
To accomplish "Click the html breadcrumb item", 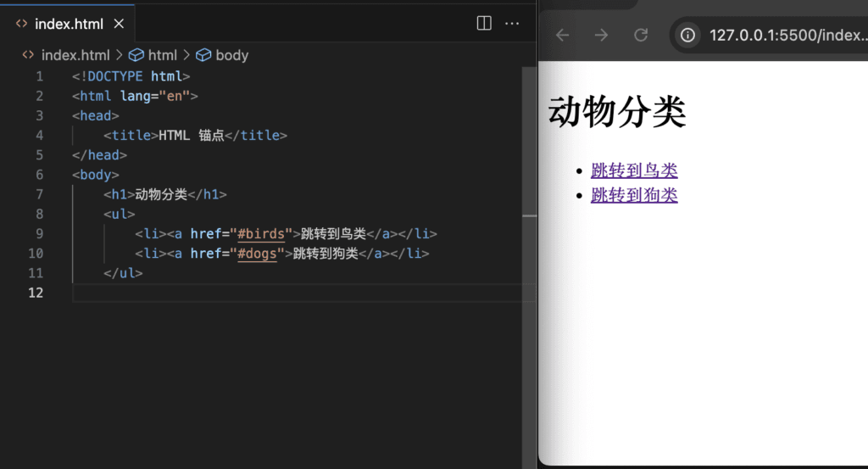I will tap(162, 55).
